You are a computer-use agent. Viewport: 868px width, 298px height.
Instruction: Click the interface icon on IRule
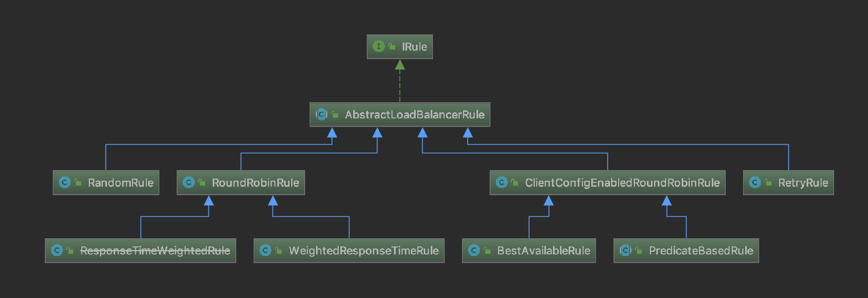[x=379, y=46]
